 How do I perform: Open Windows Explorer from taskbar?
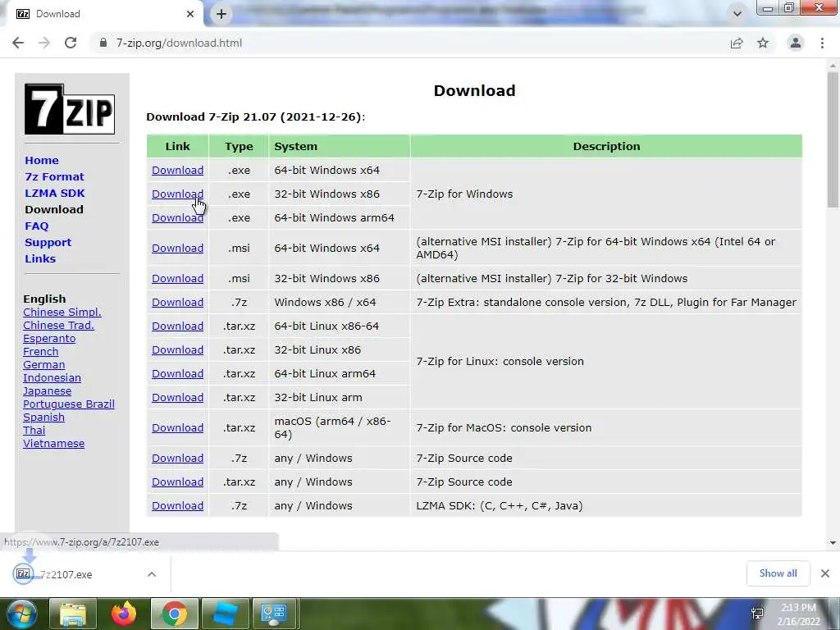(73, 614)
